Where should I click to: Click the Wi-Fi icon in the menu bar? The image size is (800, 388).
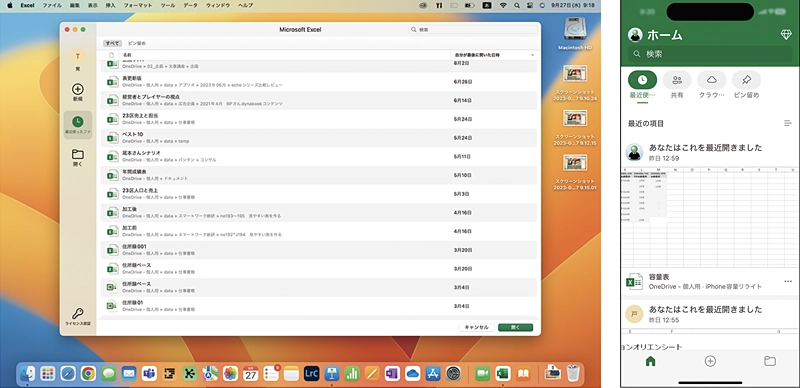click(x=503, y=5)
